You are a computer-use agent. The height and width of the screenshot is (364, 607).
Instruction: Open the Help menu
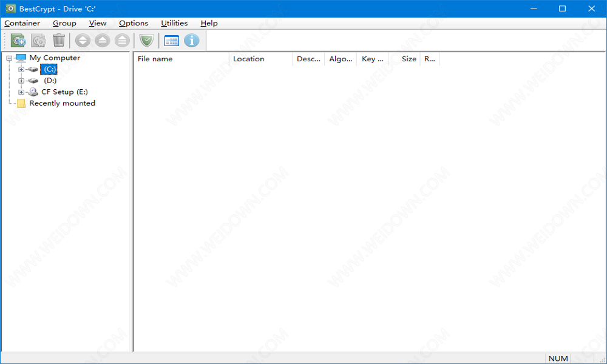tap(209, 23)
